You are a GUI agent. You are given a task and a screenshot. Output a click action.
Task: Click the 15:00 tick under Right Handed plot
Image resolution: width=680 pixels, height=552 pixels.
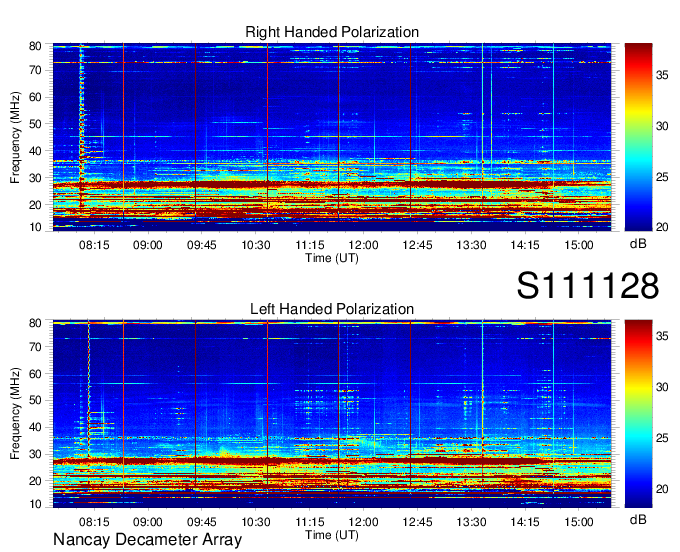[579, 245]
